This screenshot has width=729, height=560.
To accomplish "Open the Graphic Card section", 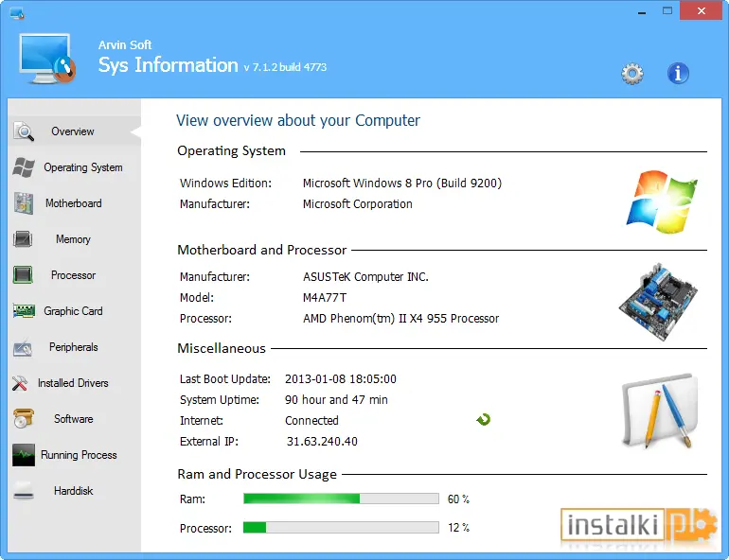I will click(74, 311).
